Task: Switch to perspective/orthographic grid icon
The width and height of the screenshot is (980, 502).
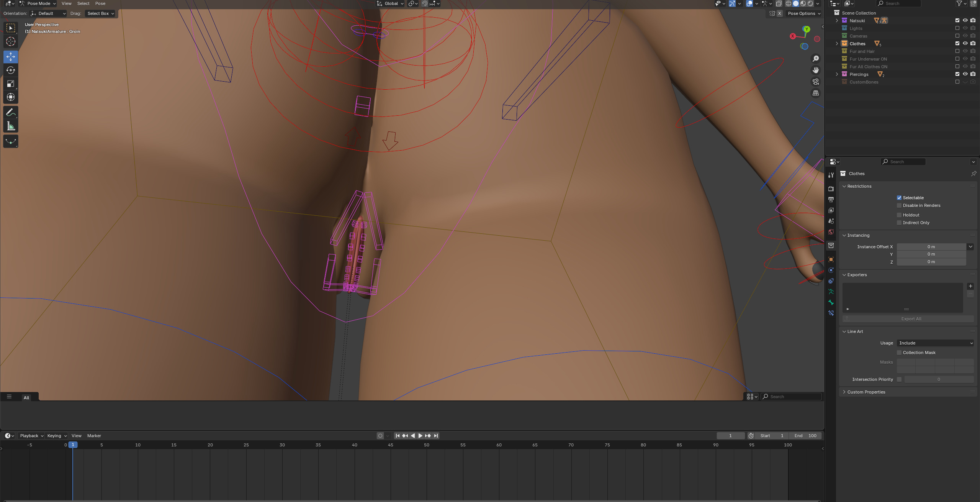Action: pos(816,93)
